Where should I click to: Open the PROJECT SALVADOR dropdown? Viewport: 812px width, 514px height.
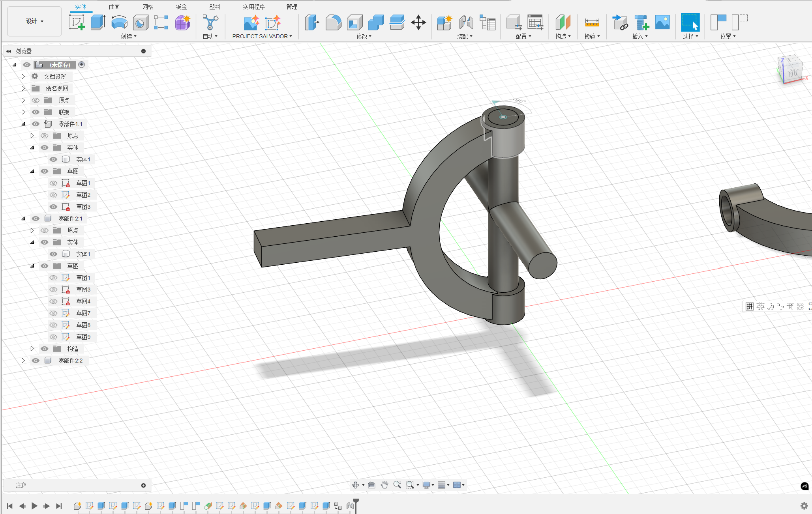262,36
